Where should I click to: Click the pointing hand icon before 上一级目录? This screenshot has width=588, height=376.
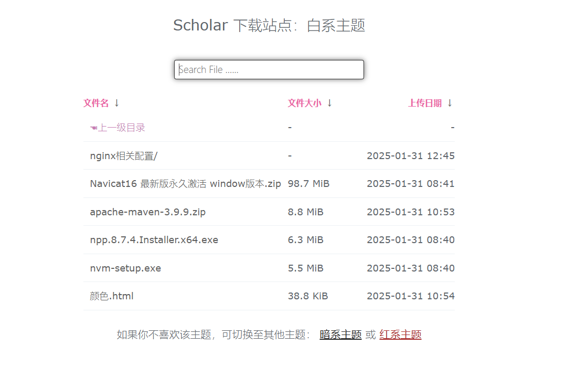tap(93, 128)
